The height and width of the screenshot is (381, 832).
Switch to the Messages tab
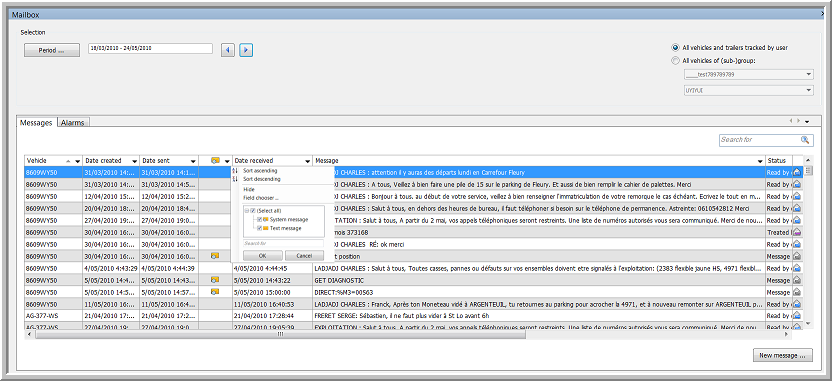coord(36,123)
